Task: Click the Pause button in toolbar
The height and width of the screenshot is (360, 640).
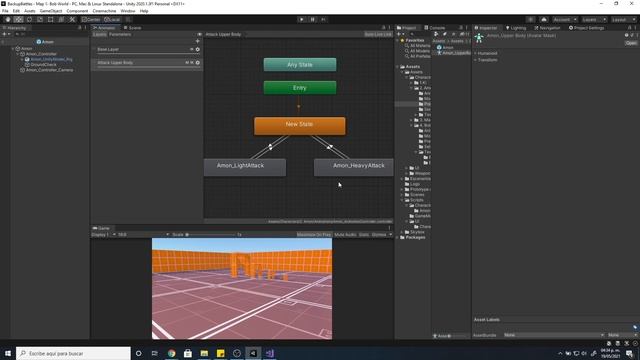Action: pos(313,20)
